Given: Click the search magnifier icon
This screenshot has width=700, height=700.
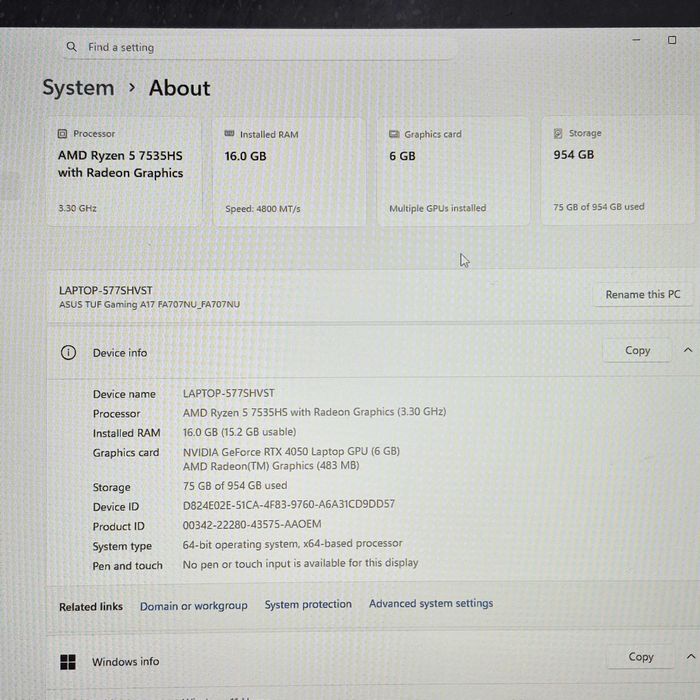Looking at the screenshot, I should (x=71, y=46).
